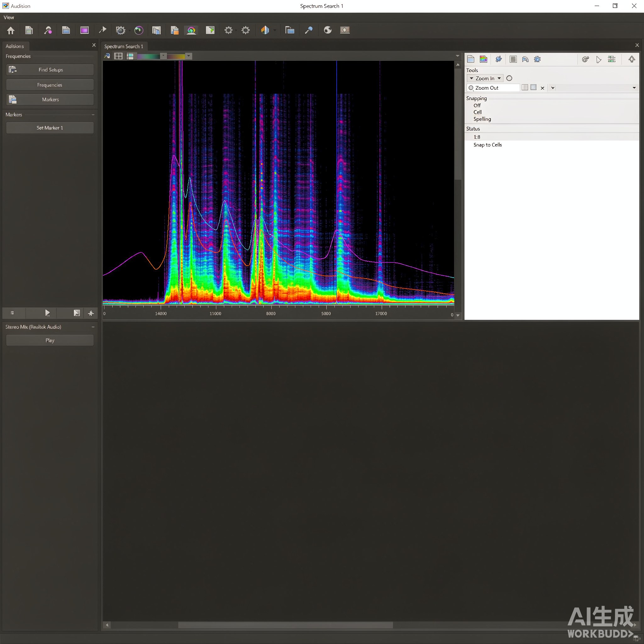The width and height of the screenshot is (644, 644).
Task: Set snapping to Cell
Action: (x=477, y=112)
